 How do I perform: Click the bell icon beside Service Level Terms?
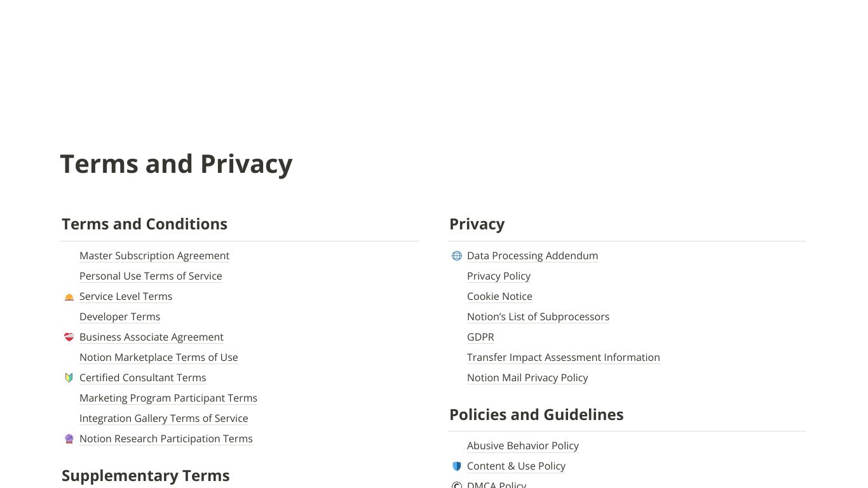(x=69, y=297)
